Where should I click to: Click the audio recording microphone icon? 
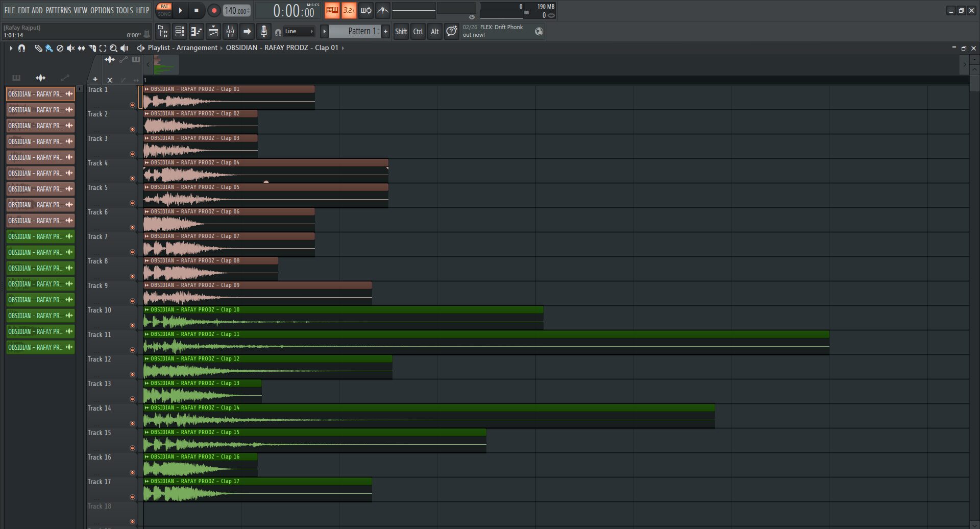coord(264,31)
